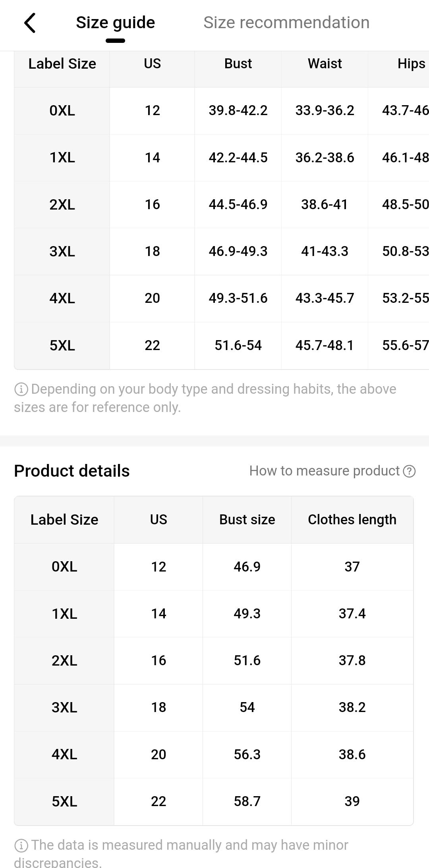Screen dimensions: 429x868
Task: Click the question mark help icon
Action: tap(409, 471)
